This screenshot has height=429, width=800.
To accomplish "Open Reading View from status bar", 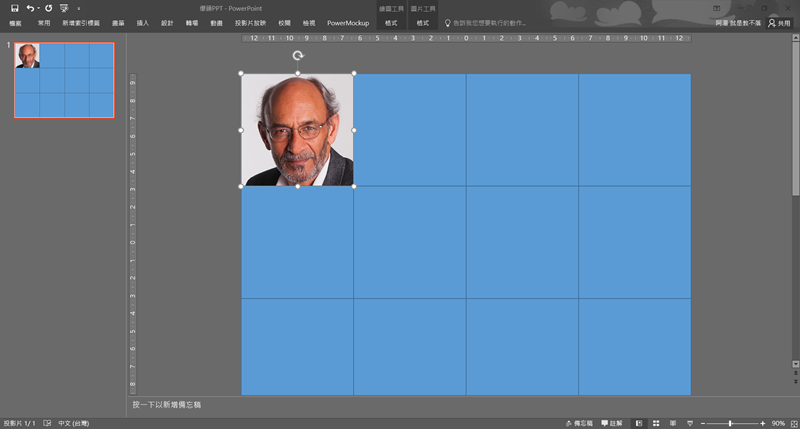I will (x=673, y=423).
